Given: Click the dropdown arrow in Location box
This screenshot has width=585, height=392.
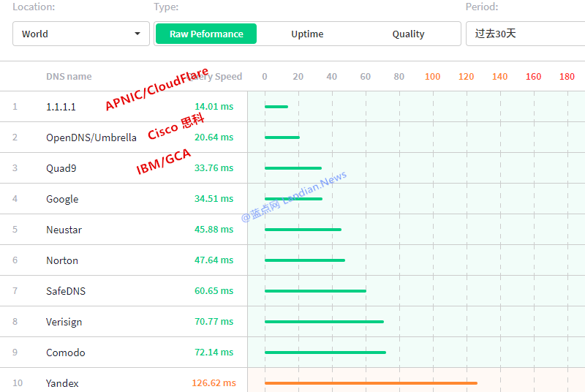Looking at the screenshot, I should pos(137,34).
